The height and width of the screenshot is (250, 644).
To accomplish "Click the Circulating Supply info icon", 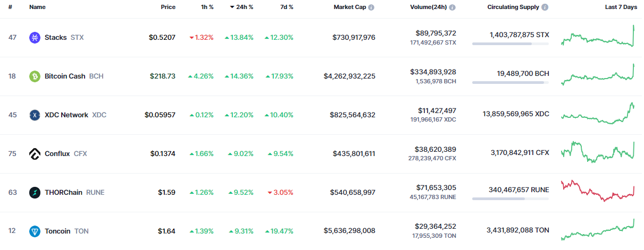I will pyautogui.click(x=545, y=7).
